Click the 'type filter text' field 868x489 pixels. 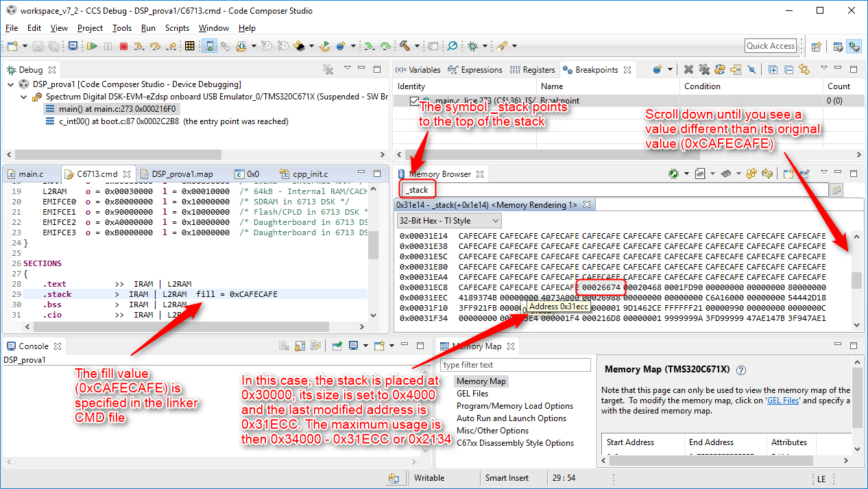[x=516, y=365]
